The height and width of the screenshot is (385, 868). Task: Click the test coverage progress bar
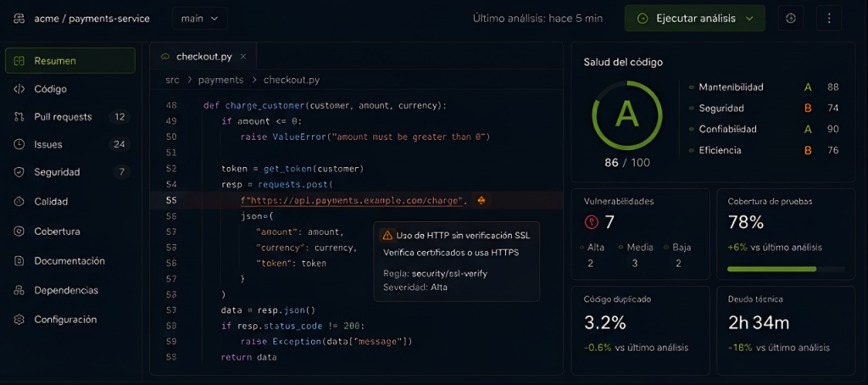pos(786,269)
